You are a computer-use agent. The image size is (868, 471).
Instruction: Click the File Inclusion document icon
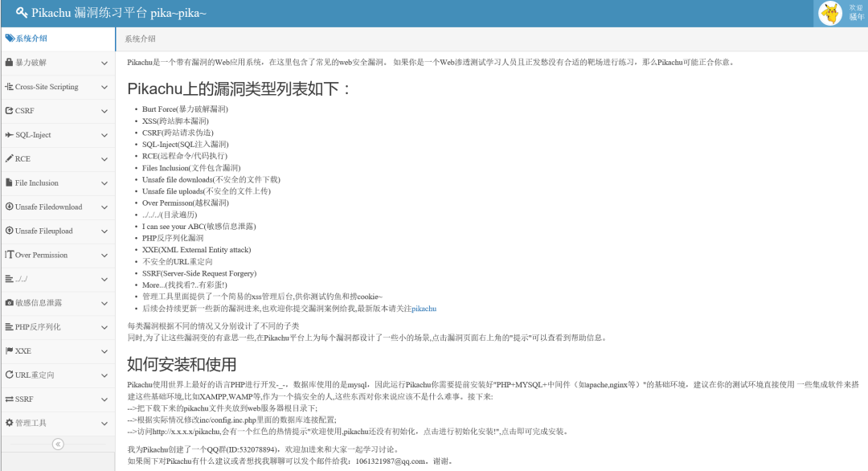click(9, 182)
